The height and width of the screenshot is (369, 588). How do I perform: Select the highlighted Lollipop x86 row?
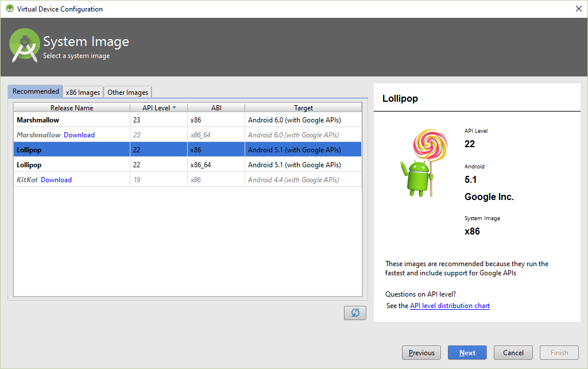coord(188,149)
